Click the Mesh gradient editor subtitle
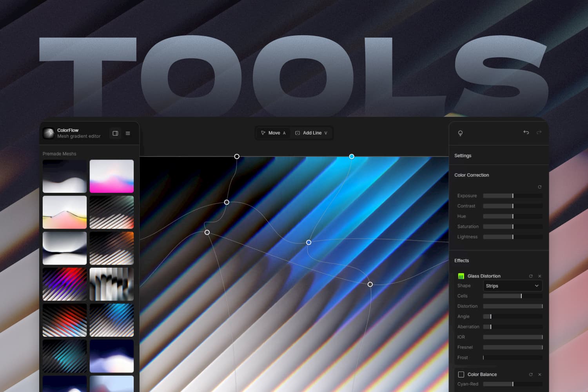 tap(79, 136)
